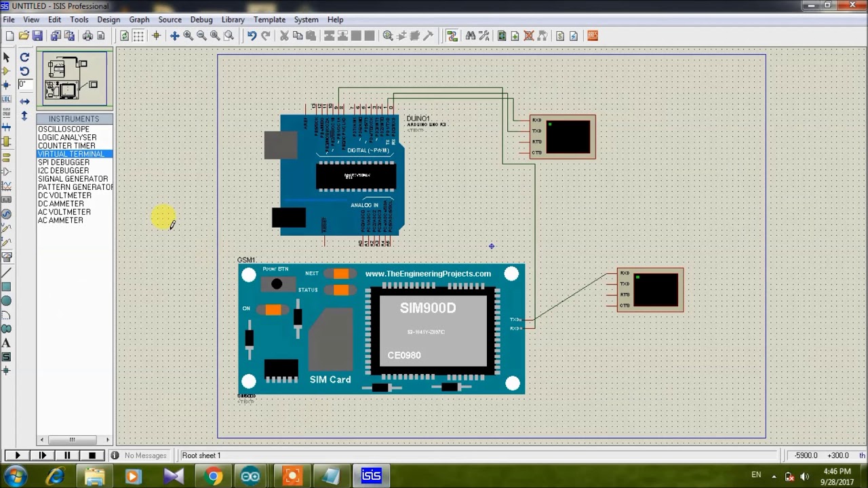Select LOGIC ANALYSER in the instruments list
This screenshot has height=488, width=868.
(67, 138)
